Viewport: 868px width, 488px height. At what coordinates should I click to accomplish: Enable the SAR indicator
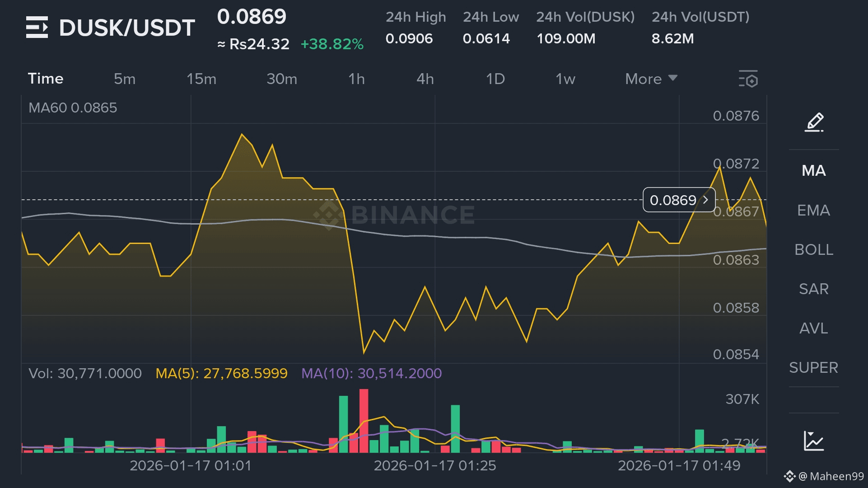tap(813, 289)
